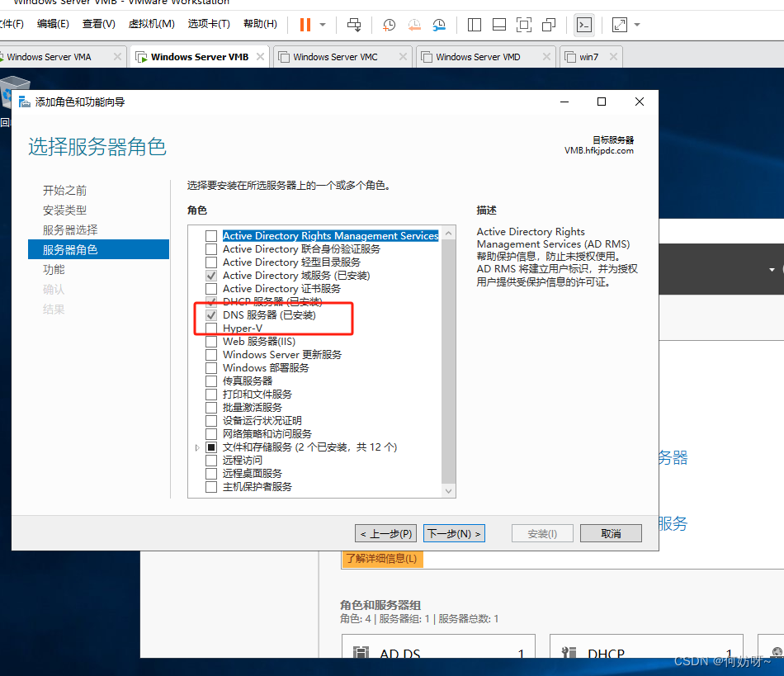
Task: Click the stretch guest display icon
Action: (620, 25)
